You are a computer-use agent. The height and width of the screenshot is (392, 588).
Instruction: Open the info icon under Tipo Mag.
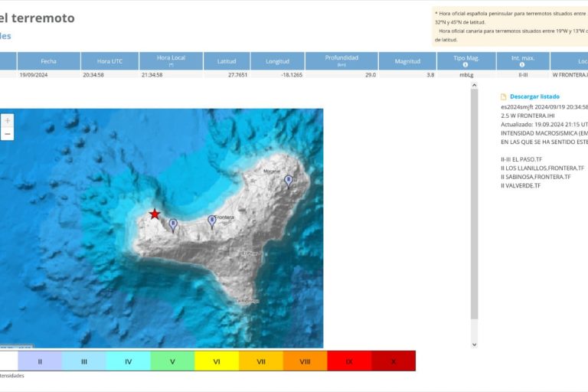(x=465, y=65)
